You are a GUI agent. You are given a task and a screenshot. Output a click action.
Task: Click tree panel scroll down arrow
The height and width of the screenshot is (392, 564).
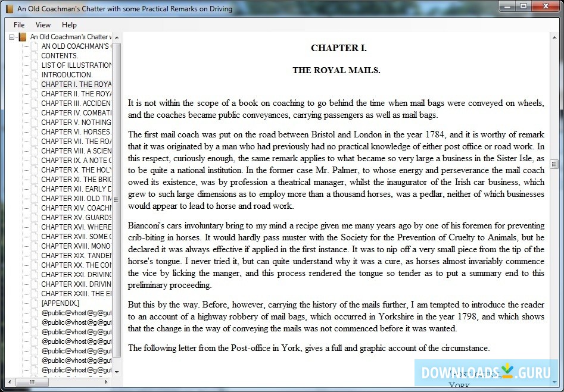pos(117,372)
